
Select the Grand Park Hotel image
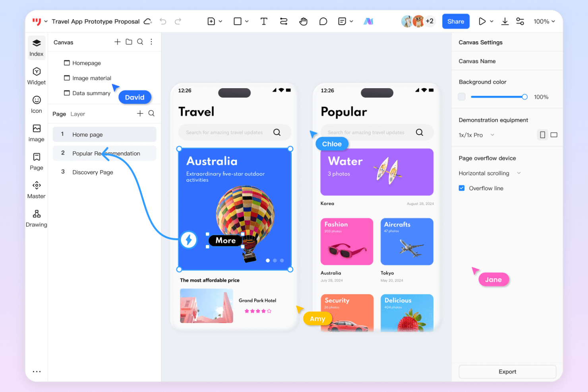point(207,306)
